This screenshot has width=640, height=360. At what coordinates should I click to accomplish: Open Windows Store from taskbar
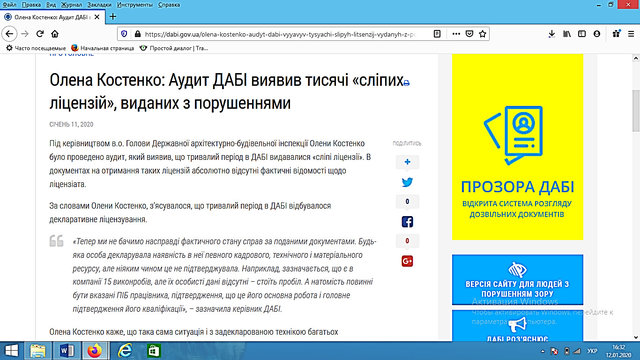154,351
